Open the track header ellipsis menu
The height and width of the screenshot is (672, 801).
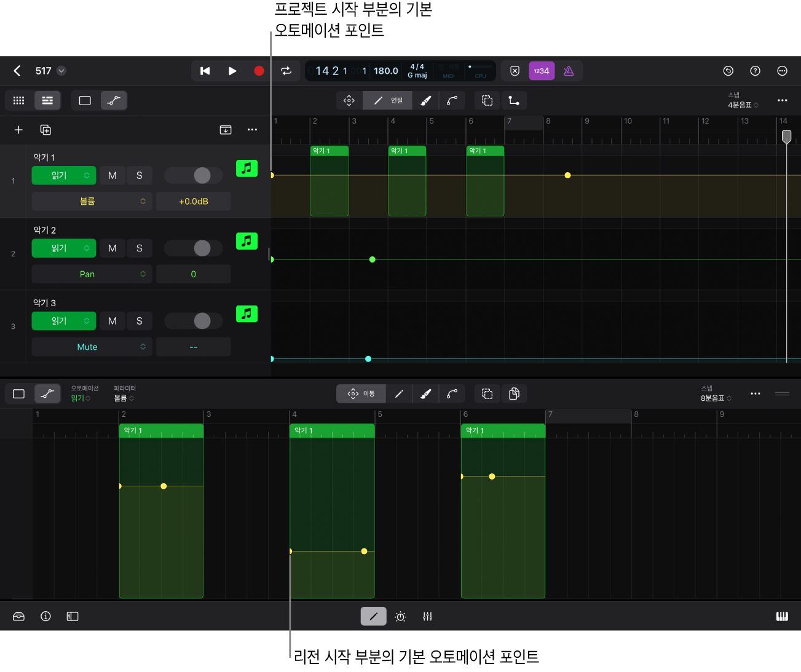pos(252,130)
